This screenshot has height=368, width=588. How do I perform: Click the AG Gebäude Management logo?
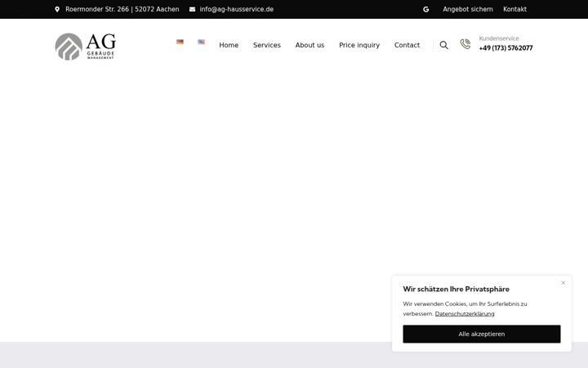86,46
